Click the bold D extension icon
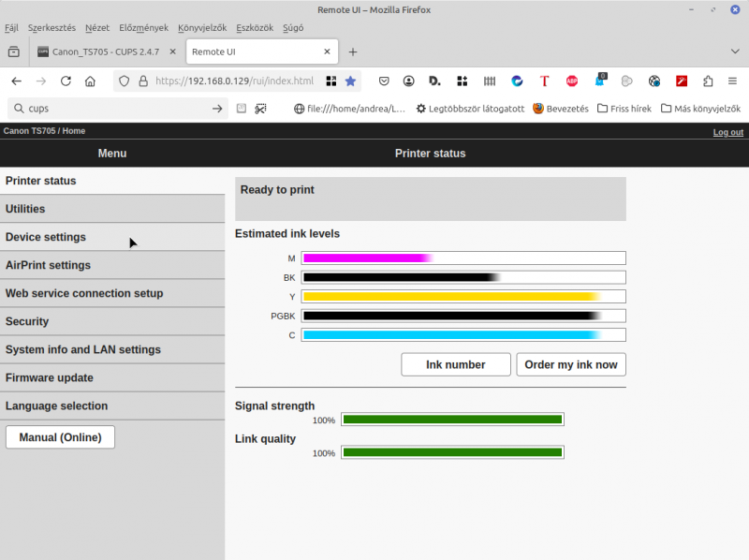The image size is (749, 560). click(x=434, y=81)
